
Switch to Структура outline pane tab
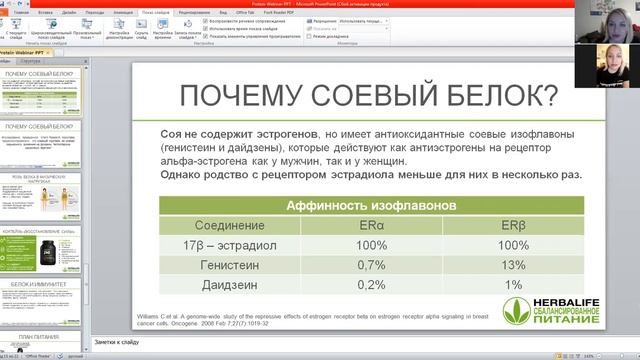coord(31,61)
